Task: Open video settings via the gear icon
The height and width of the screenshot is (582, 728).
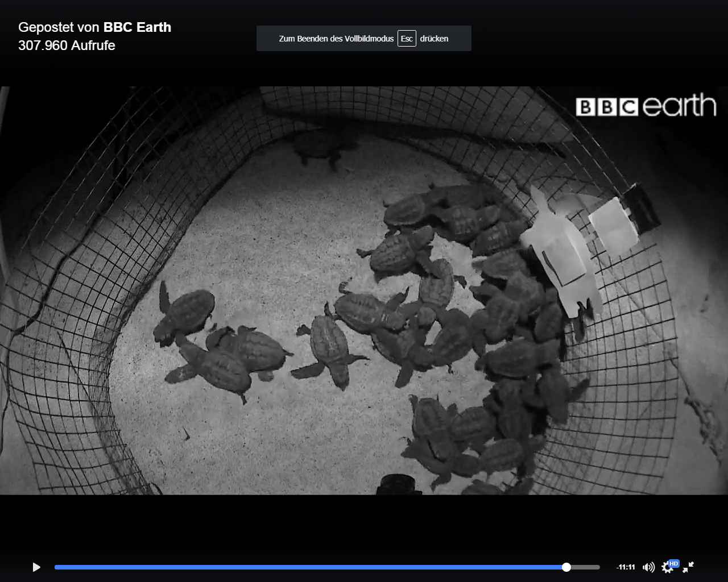Action: [x=667, y=568]
